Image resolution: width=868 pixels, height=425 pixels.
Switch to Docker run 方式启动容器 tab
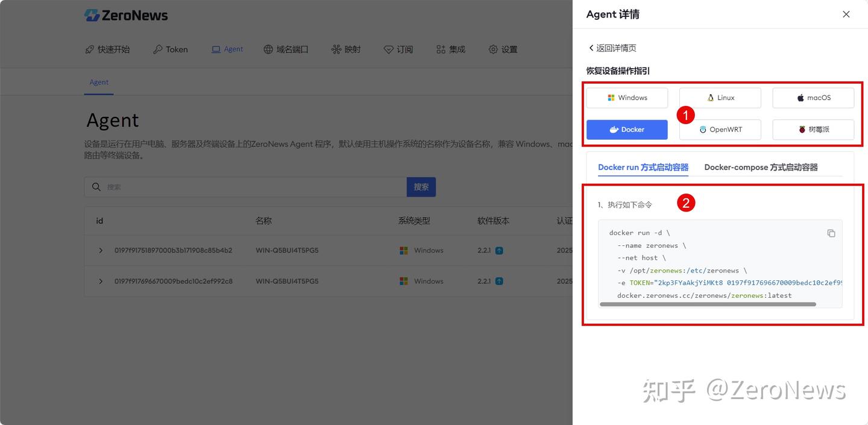[x=643, y=168]
